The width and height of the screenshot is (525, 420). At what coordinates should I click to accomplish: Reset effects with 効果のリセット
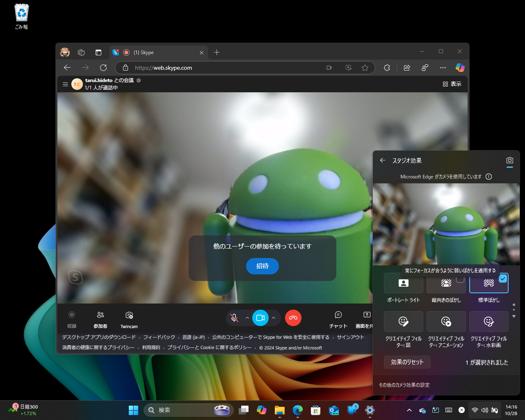(x=407, y=362)
